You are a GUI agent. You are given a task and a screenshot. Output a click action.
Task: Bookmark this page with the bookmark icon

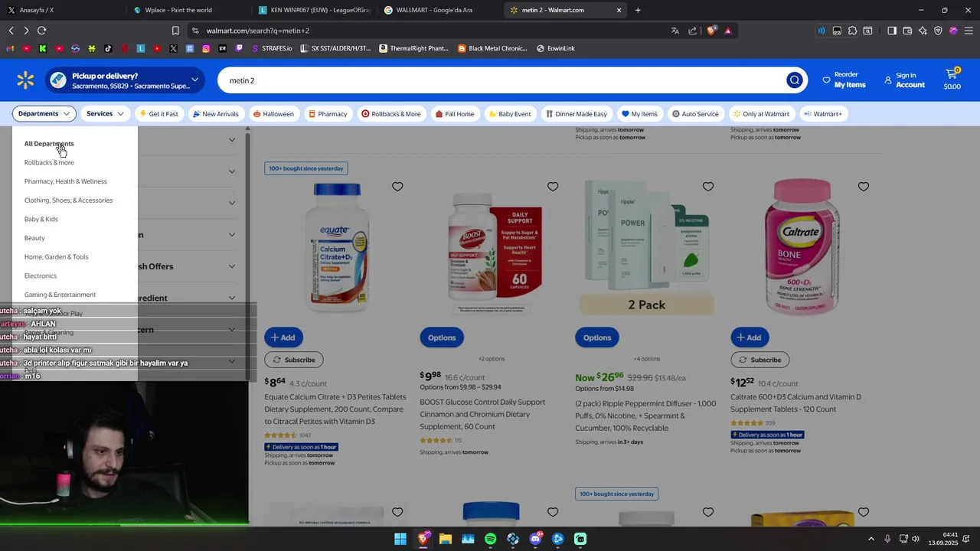pyautogui.click(x=175, y=31)
